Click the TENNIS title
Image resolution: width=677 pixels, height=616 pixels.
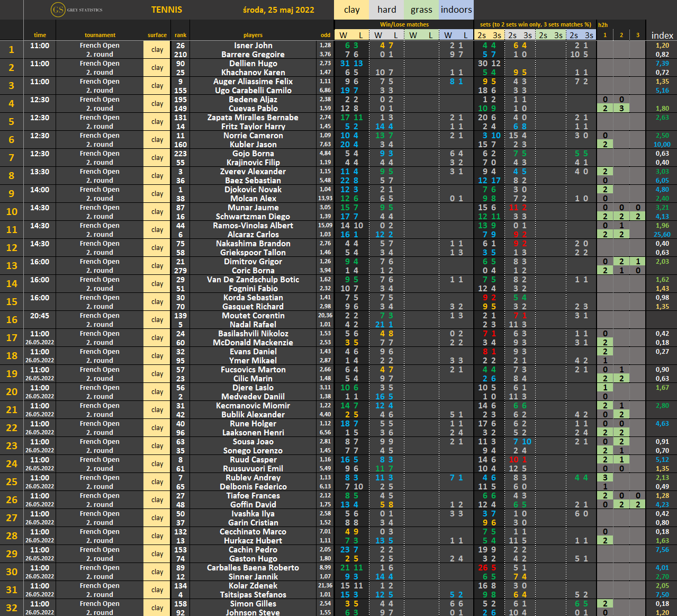167,10
